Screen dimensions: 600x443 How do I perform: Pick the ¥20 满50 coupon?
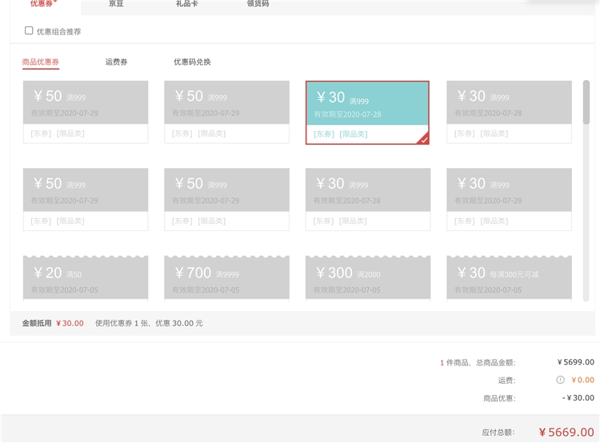85,277
